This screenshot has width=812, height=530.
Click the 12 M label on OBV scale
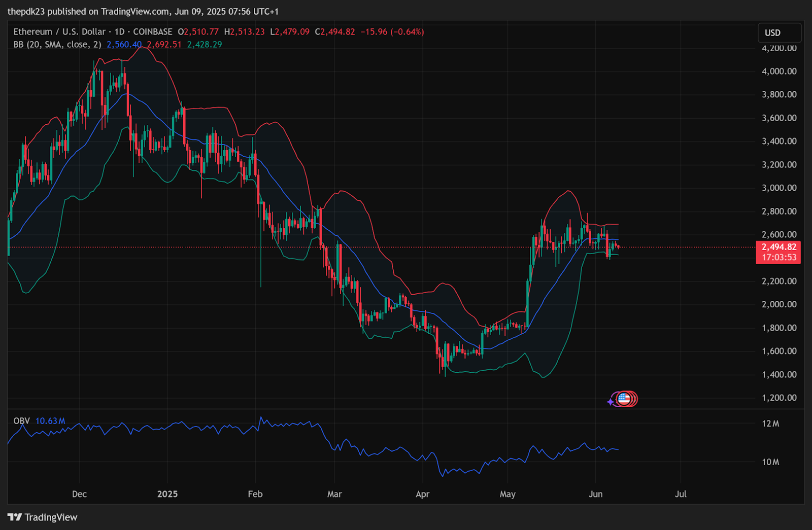pyautogui.click(x=770, y=423)
